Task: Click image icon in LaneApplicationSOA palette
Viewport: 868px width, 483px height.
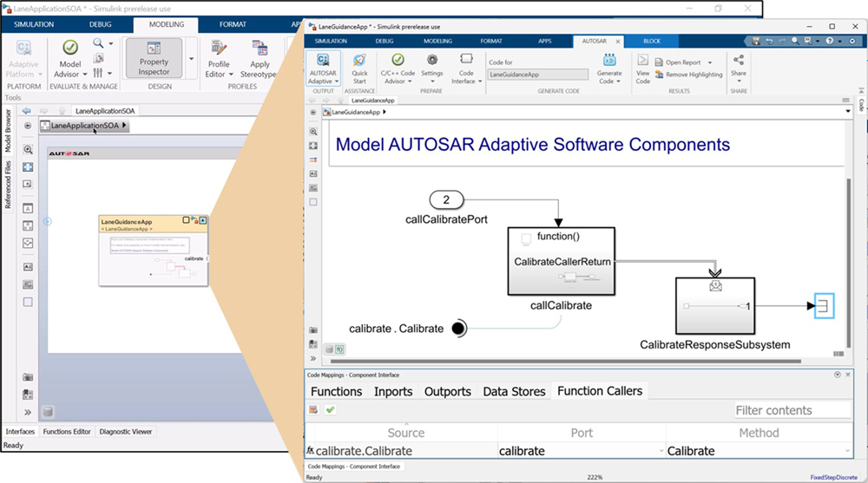Action: 28,284
